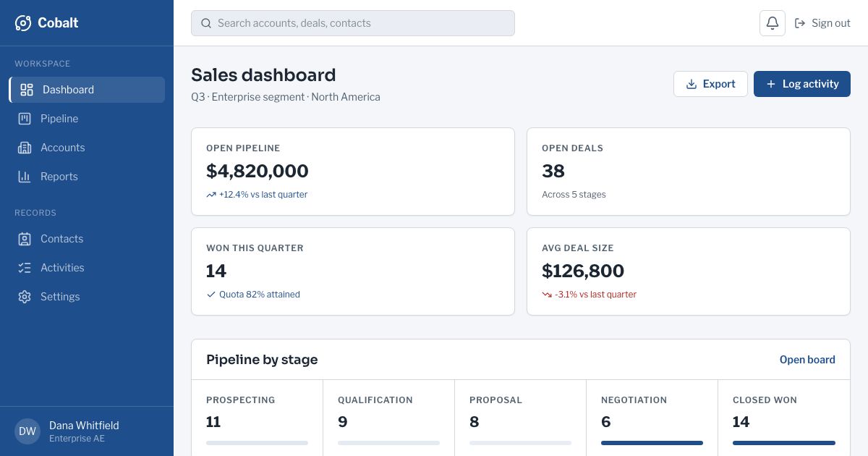Click the Export download icon
The width and height of the screenshot is (868, 456).
(x=692, y=84)
